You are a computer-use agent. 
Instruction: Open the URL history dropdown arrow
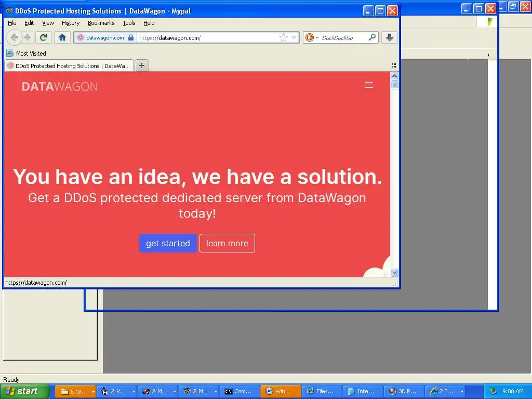(x=294, y=37)
